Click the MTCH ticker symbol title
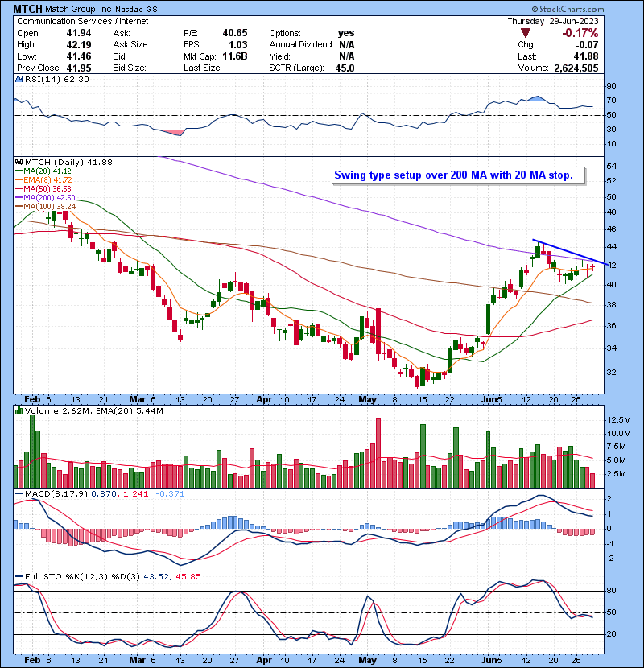This screenshot has height=668, width=644. coord(27,9)
